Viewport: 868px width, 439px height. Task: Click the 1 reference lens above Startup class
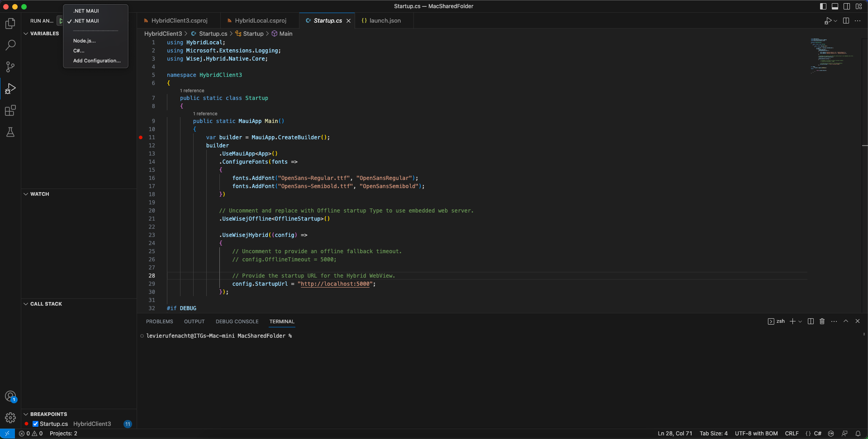pyautogui.click(x=192, y=91)
